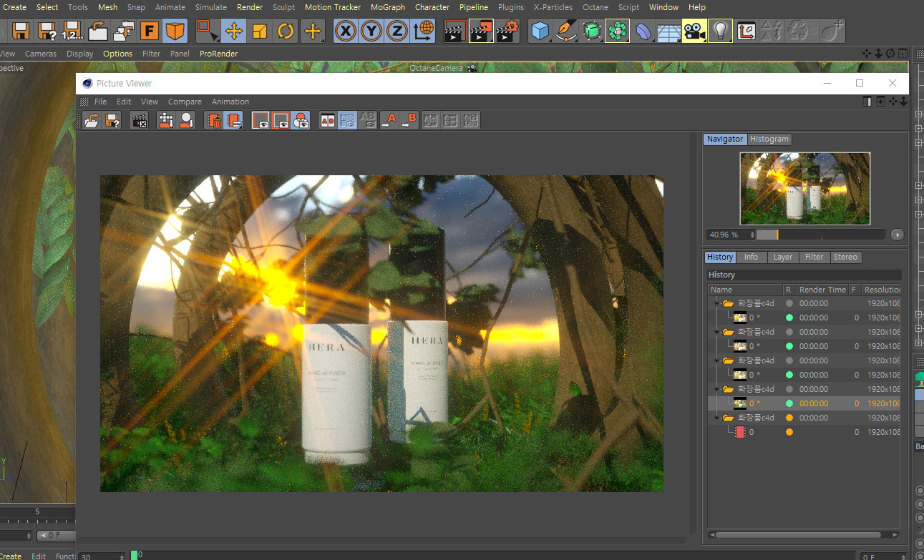
Task: Click round arrow button beside zoom slider
Action: click(898, 235)
